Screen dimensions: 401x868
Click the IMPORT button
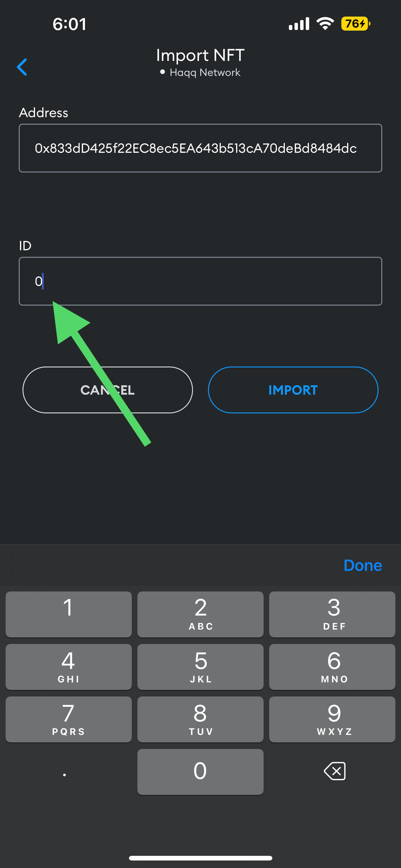coord(293,390)
